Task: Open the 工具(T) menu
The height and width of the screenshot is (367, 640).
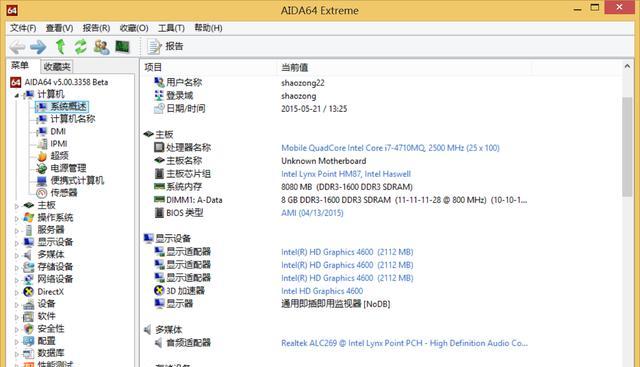Action: pos(171,28)
